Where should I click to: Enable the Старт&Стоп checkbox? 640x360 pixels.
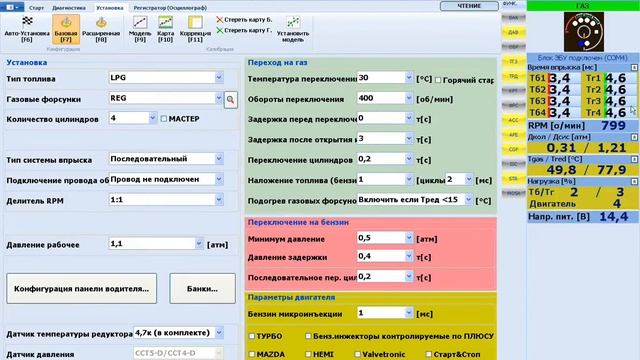[x=429, y=354]
